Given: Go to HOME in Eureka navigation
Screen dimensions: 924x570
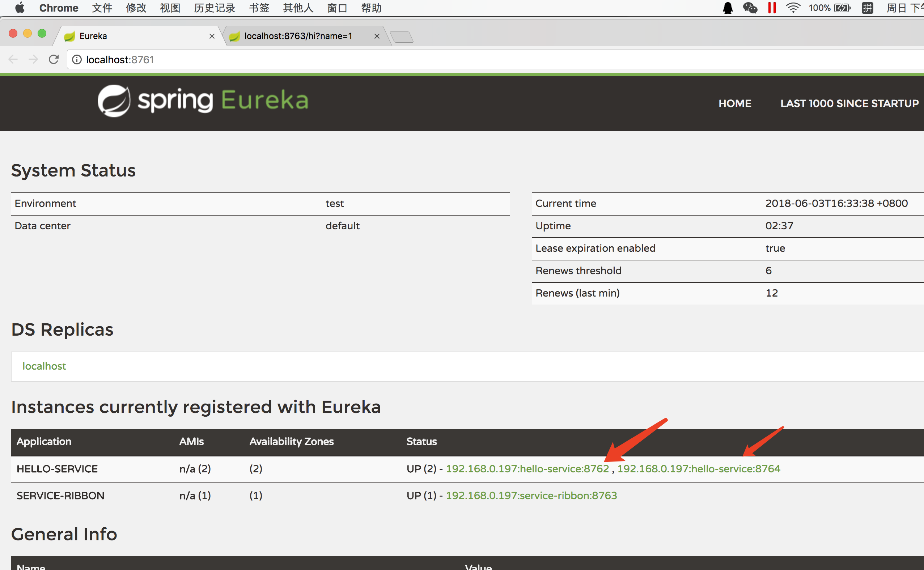Looking at the screenshot, I should pos(735,103).
